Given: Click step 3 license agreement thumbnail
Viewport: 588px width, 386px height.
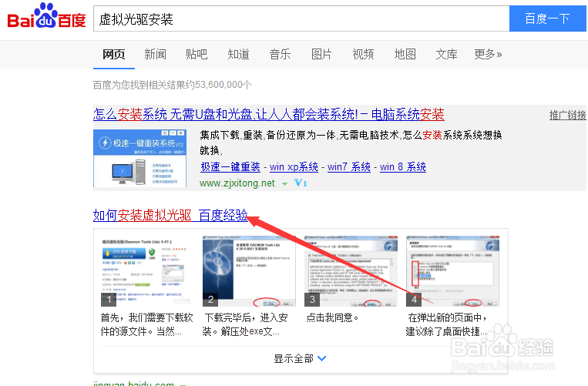Looking at the screenshot, I should pyautogui.click(x=350, y=271).
